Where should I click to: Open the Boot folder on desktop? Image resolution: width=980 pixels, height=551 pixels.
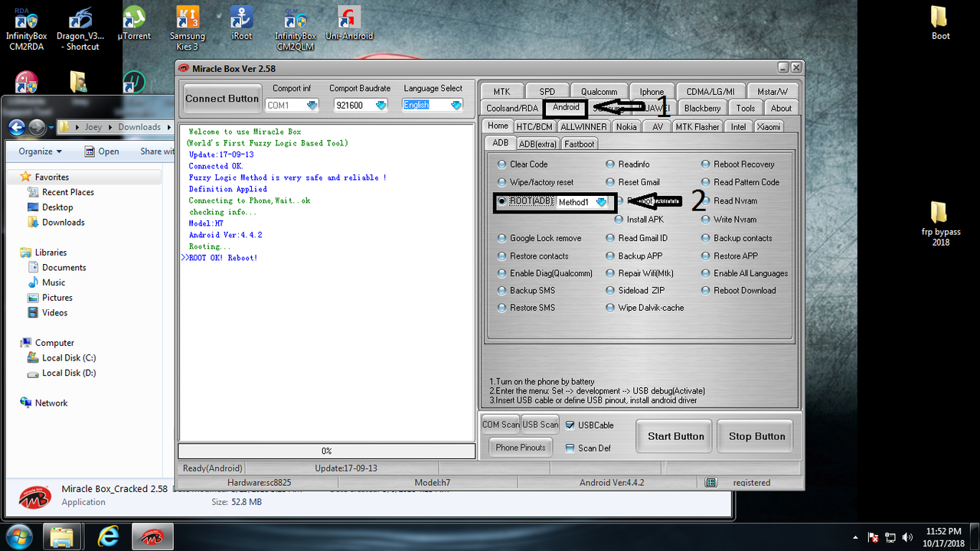[x=940, y=23]
